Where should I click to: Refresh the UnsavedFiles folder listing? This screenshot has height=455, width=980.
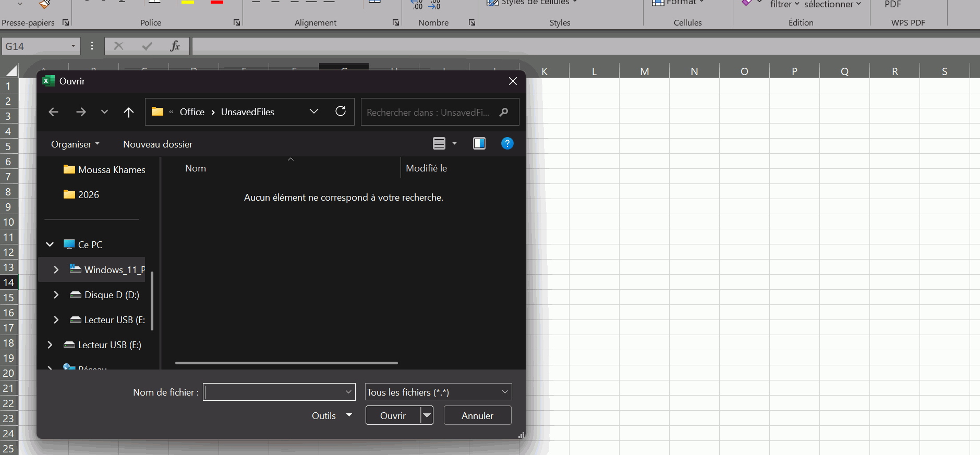click(x=341, y=112)
